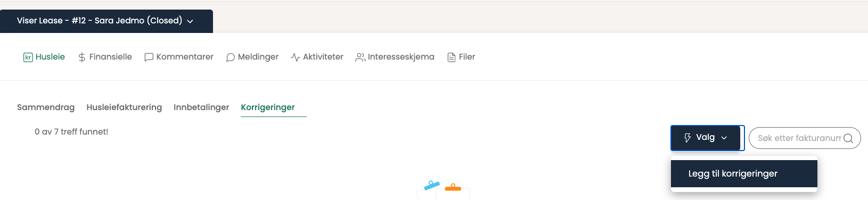Switch to the Sammendrag tab
Screen dimensions: 868x200
[46, 107]
